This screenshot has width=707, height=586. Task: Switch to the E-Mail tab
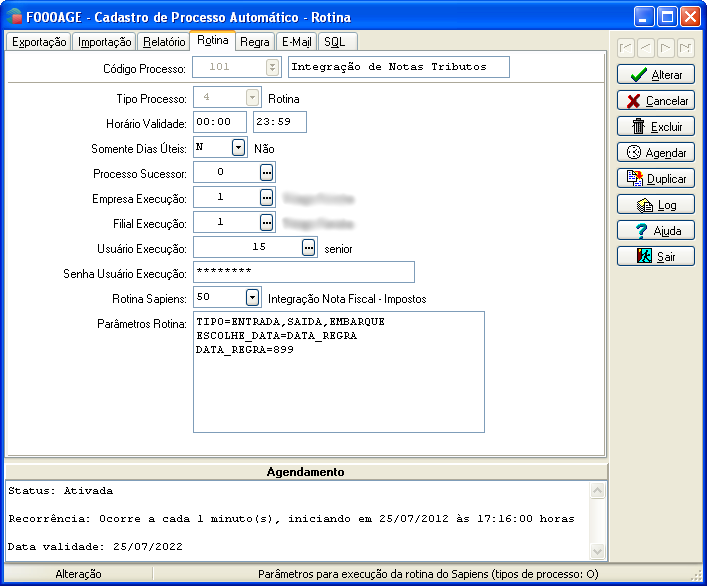pos(296,42)
